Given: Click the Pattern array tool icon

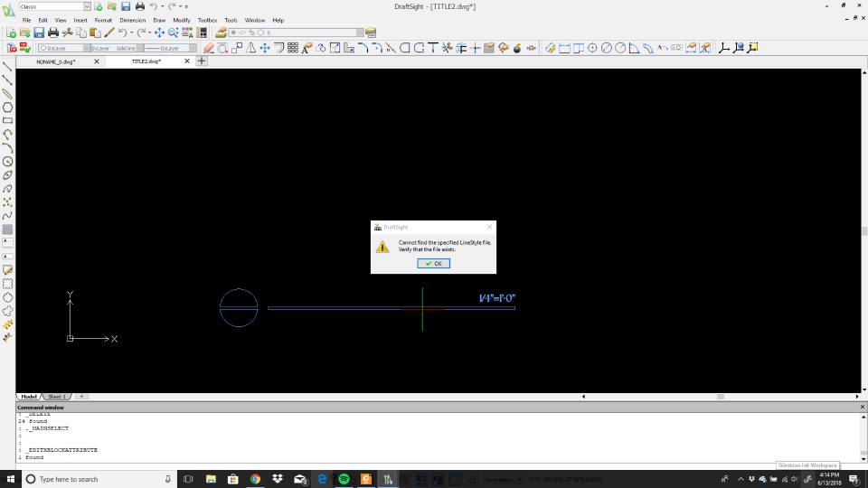Looking at the screenshot, I should click(x=293, y=48).
